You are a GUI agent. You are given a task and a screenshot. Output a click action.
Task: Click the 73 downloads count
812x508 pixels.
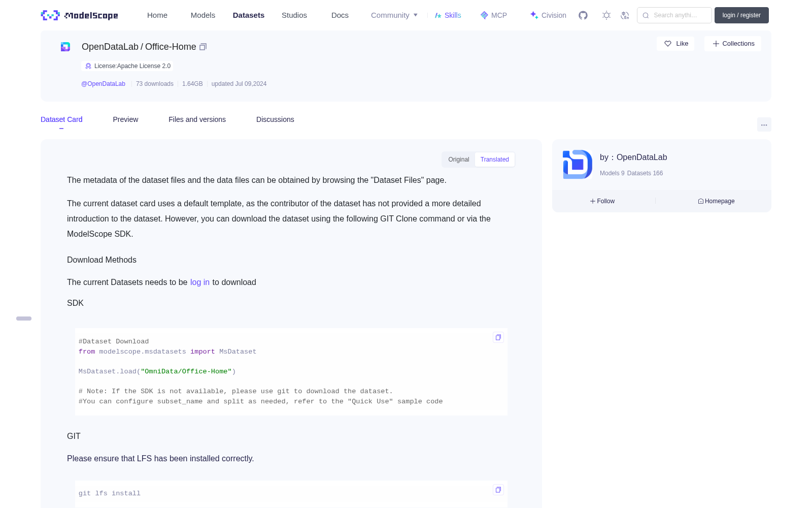(x=155, y=84)
